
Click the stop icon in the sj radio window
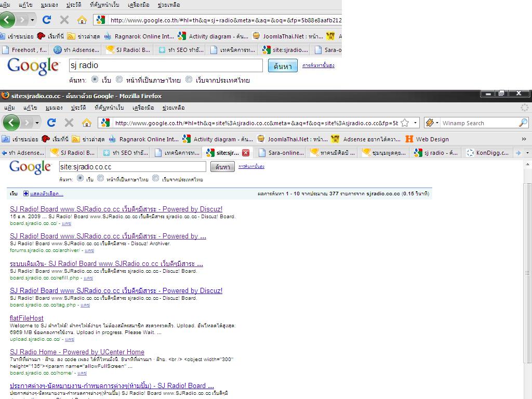coord(64,20)
